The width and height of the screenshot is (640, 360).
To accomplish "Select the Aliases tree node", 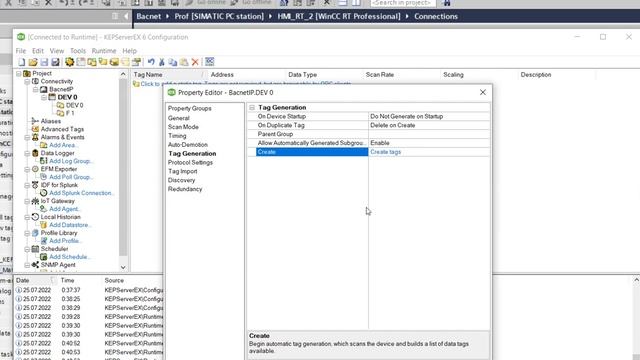I will [51, 121].
